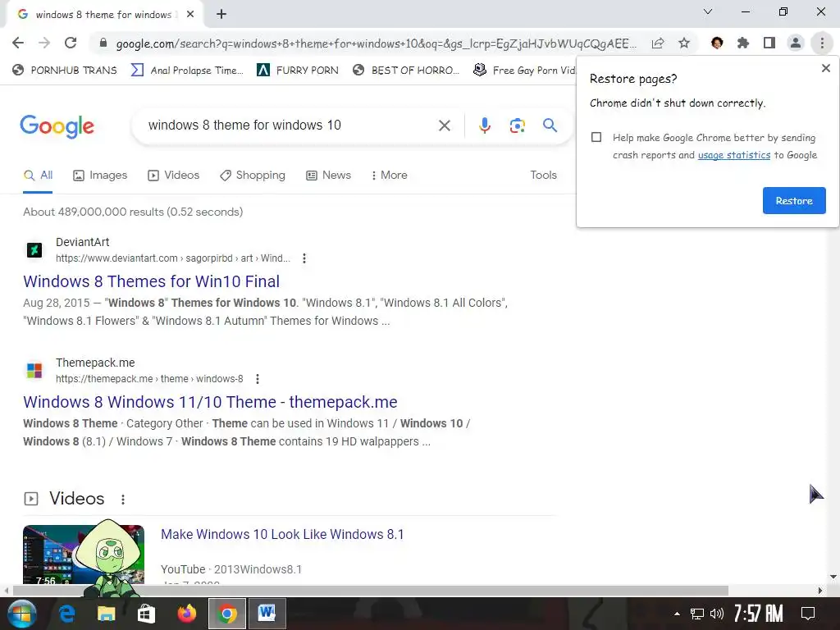Open network status tray icon

tap(696, 614)
